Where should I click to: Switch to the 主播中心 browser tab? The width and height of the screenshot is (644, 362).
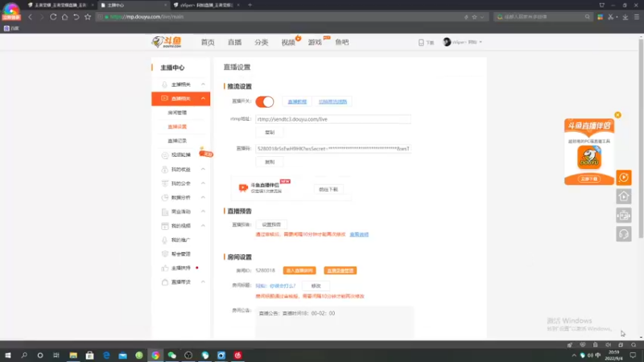click(x=134, y=5)
